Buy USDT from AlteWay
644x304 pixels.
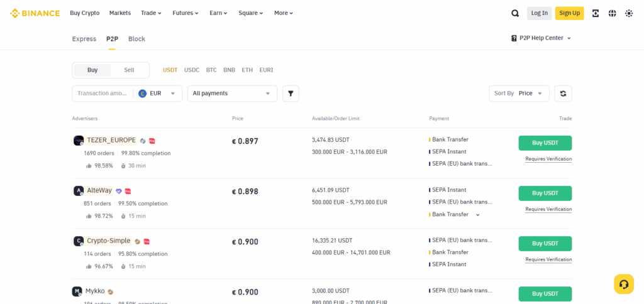coord(545,193)
